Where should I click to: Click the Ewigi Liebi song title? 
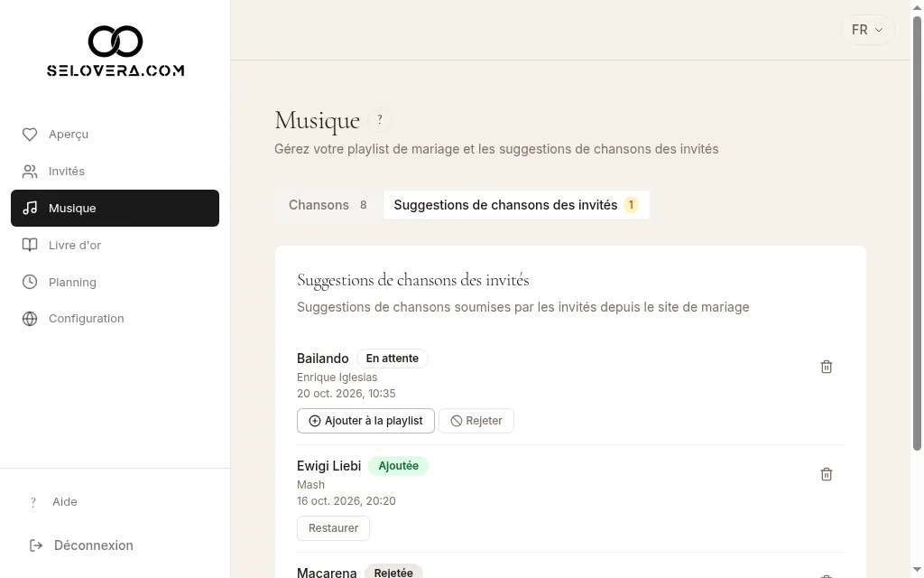click(x=328, y=466)
